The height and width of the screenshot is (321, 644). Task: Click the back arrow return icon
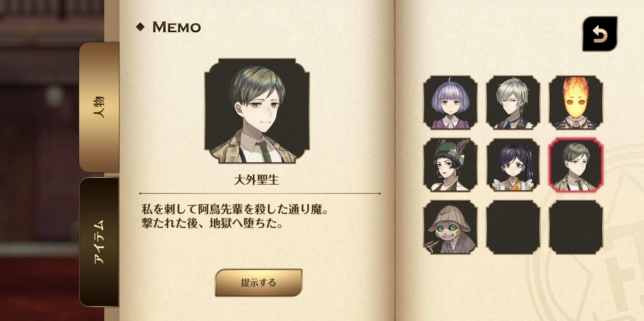point(600,34)
